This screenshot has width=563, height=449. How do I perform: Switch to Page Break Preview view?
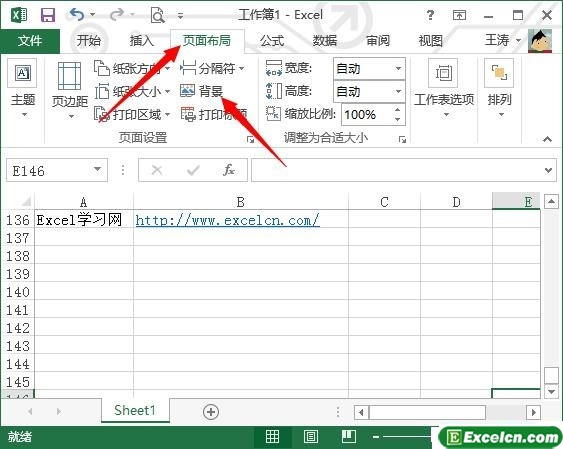(x=349, y=437)
